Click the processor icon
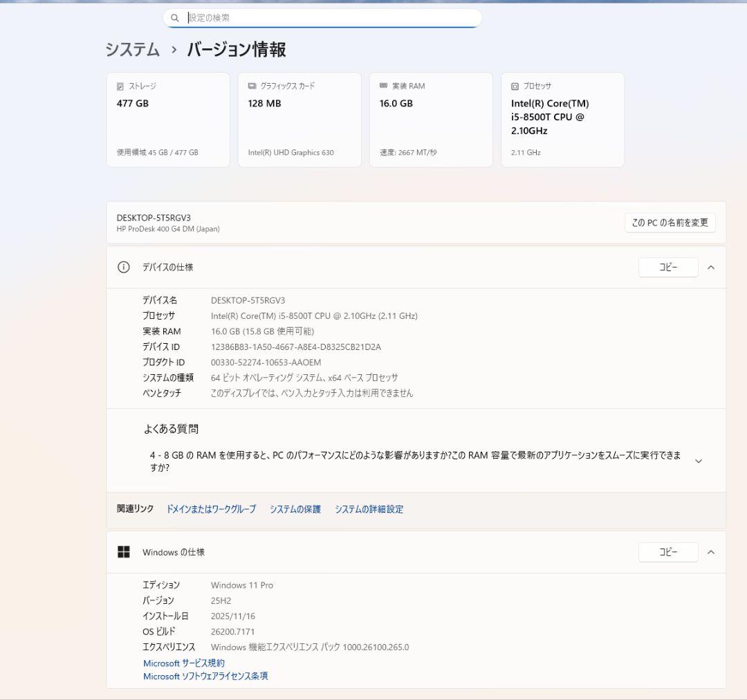Screen dimensions: 747x700 (x=515, y=86)
